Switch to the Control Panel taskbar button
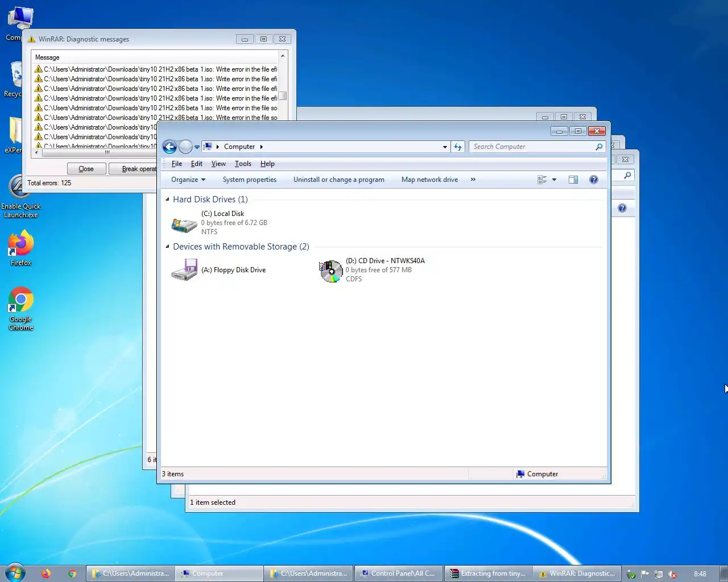Viewport: 728px width, 582px height. (x=398, y=573)
